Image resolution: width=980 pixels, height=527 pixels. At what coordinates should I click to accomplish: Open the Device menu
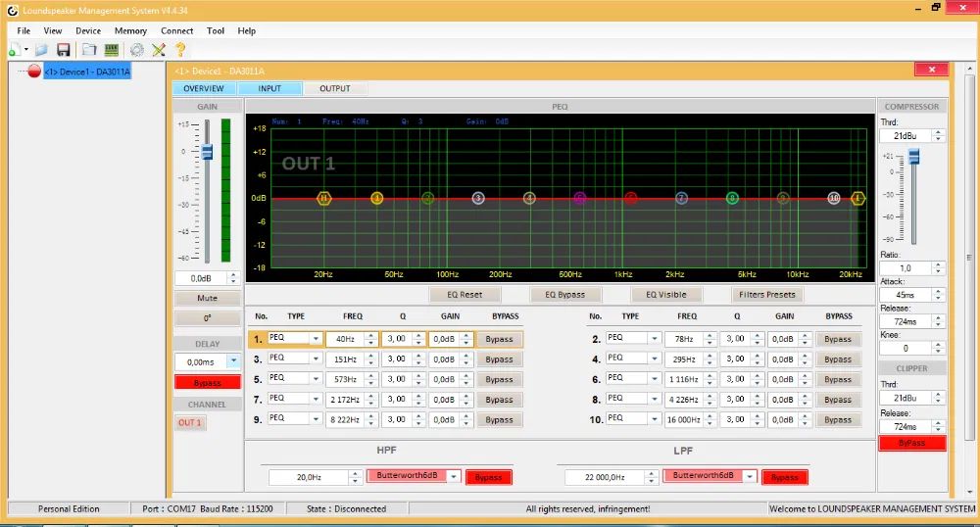(88, 30)
